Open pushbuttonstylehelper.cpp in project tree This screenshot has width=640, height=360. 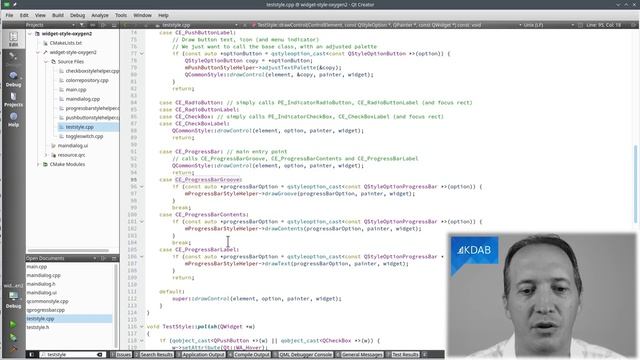point(92,118)
